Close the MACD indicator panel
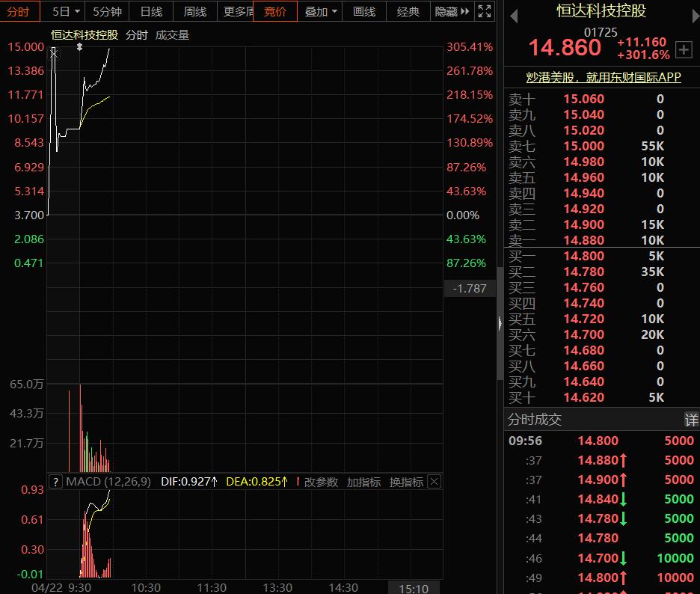This screenshot has height=594, width=700. point(434,482)
